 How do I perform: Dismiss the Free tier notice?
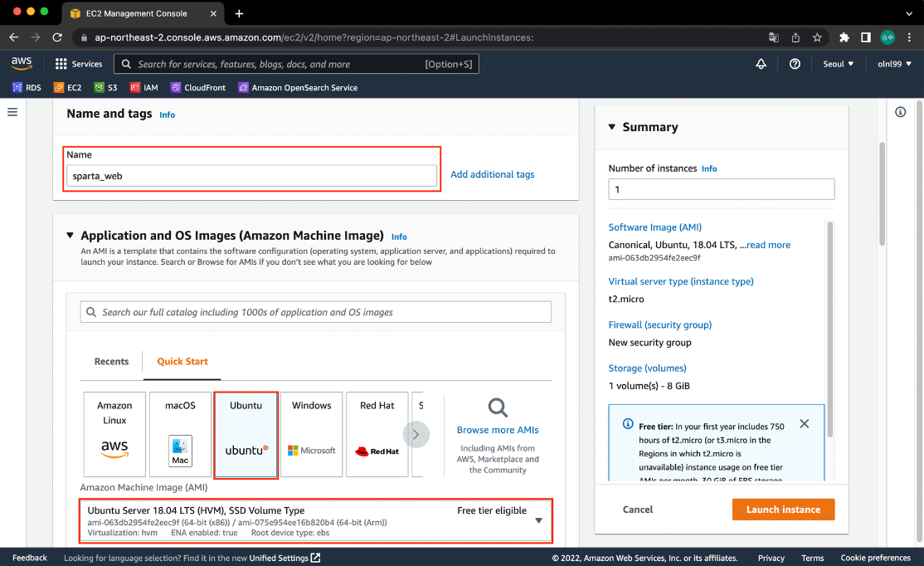tap(805, 424)
